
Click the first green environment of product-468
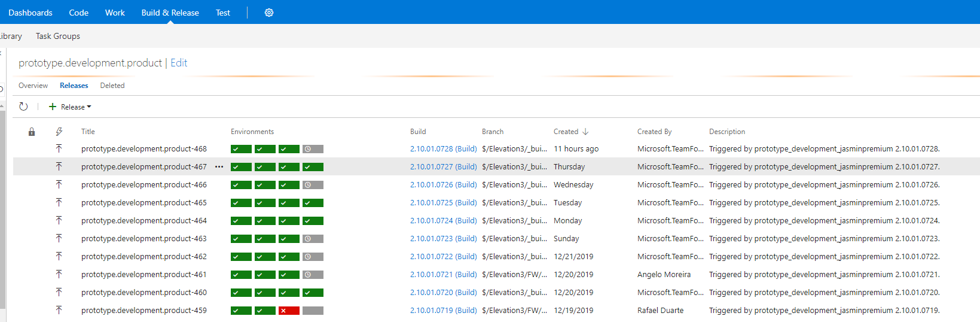click(x=241, y=149)
